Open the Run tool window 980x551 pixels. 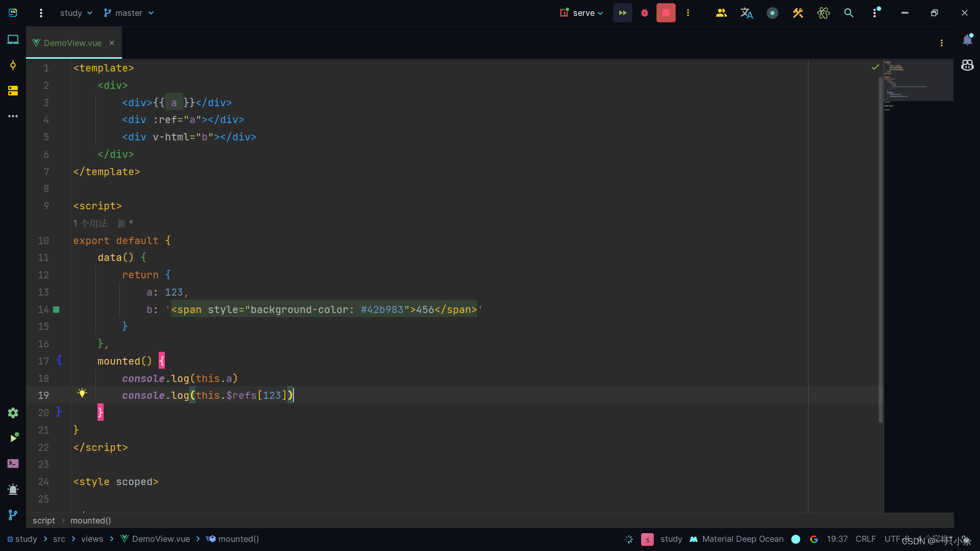[x=13, y=438]
